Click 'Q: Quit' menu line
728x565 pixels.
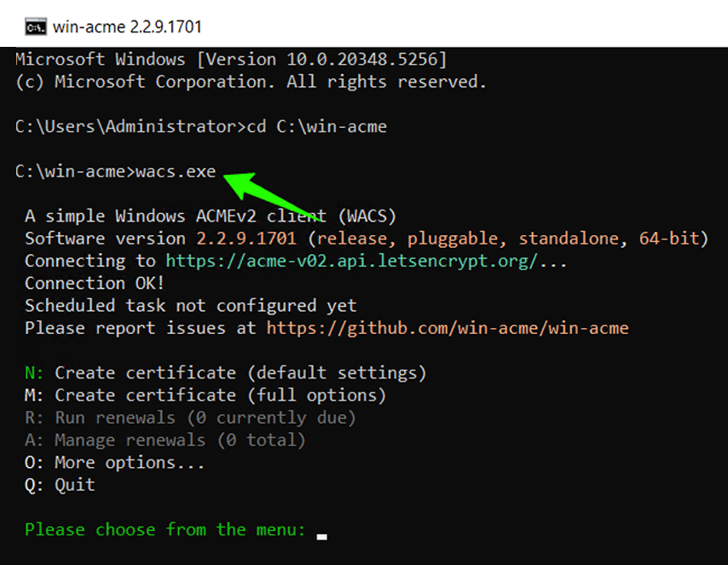(60, 485)
